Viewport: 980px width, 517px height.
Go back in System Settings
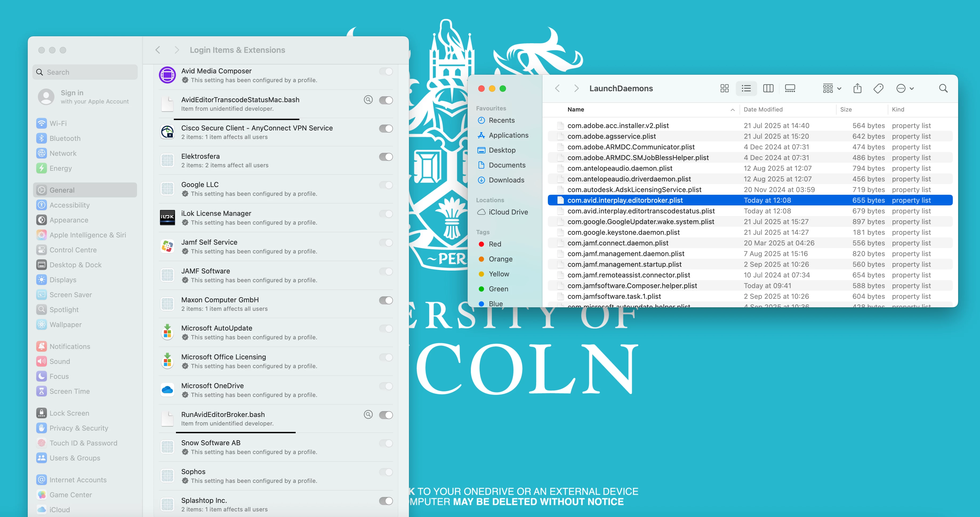[x=158, y=50]
